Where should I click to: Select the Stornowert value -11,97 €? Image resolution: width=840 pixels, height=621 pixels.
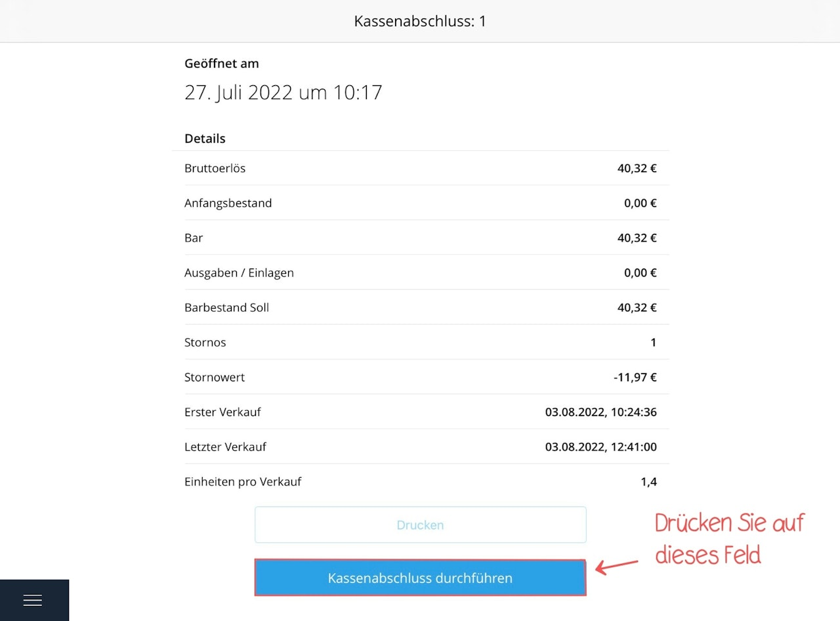635,377
